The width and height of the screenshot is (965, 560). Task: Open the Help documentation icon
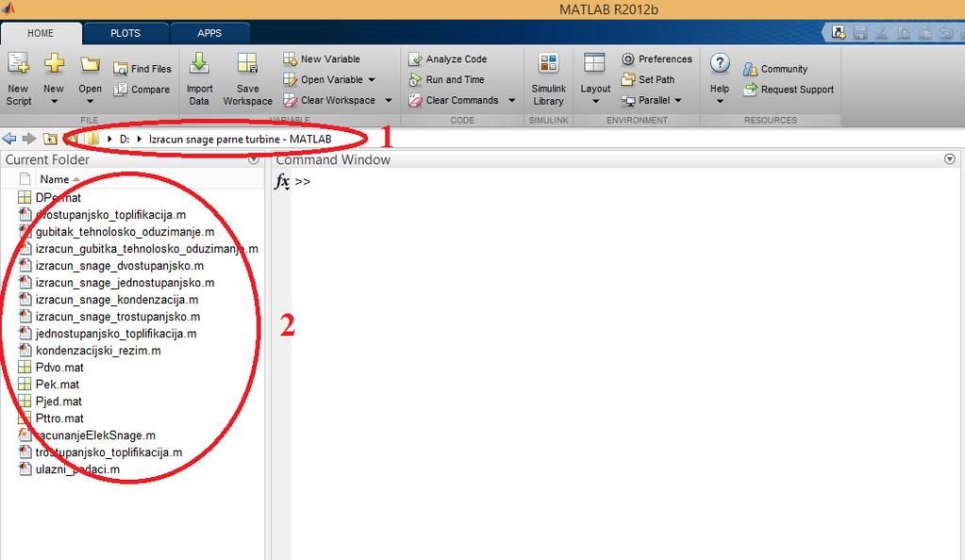720,63
